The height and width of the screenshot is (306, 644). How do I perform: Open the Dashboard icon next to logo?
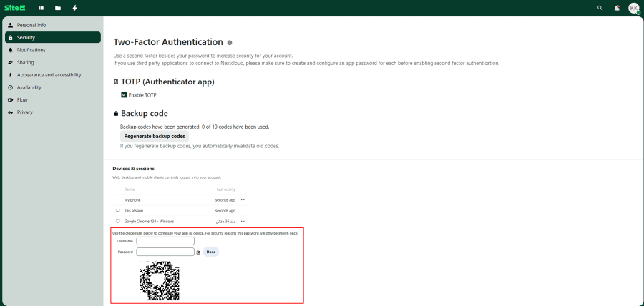point(41,8)
